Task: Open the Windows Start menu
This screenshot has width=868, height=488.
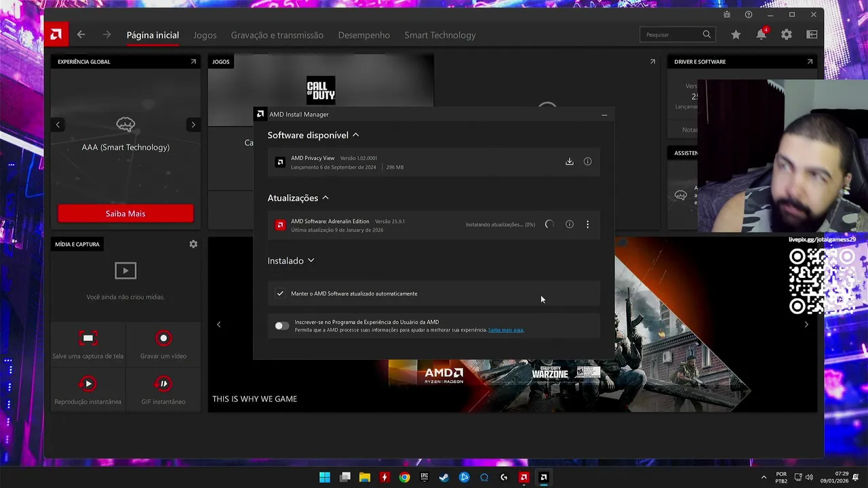Action: point(325,477)
